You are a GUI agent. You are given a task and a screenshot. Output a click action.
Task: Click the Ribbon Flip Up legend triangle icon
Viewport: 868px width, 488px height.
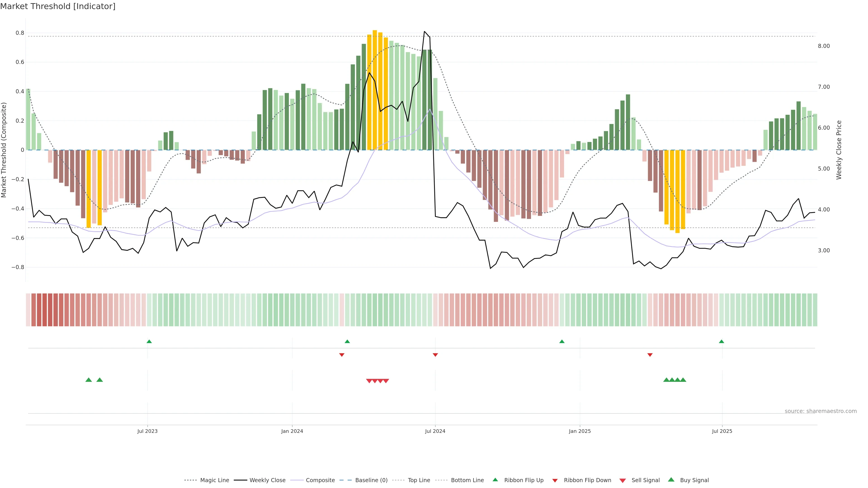pos(495,480)
